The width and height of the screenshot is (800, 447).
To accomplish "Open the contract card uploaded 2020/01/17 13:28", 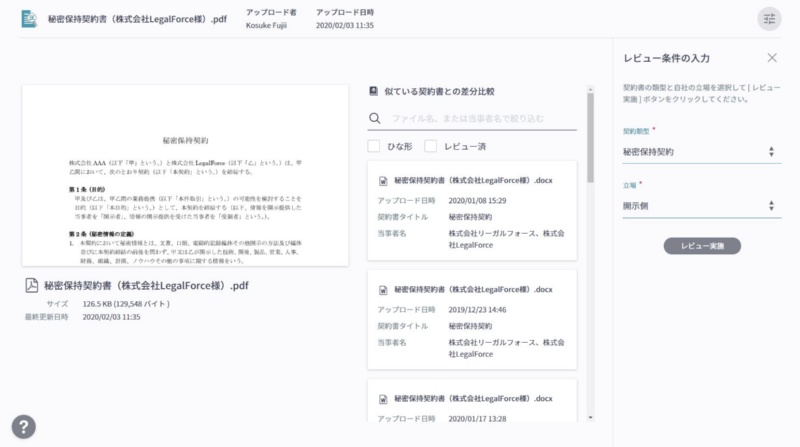I will [472, 401].
